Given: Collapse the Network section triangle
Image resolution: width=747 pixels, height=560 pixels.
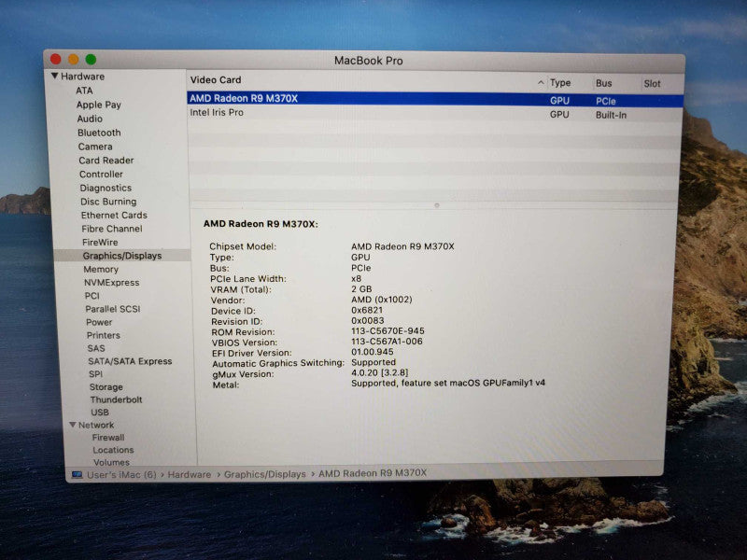Looking at the screenshot, I should point(73,425).
